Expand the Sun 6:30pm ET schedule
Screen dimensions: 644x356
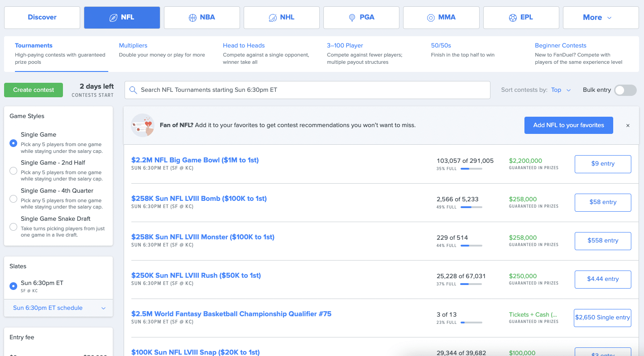[58, 308]
